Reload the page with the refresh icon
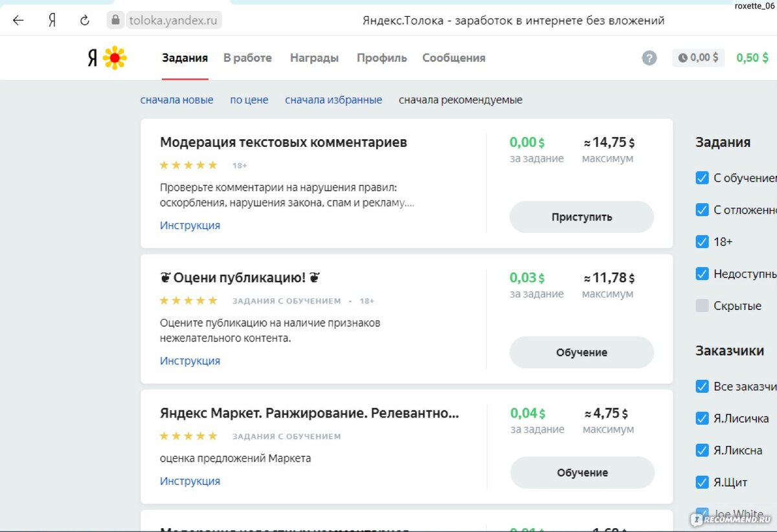 point(85,20)
